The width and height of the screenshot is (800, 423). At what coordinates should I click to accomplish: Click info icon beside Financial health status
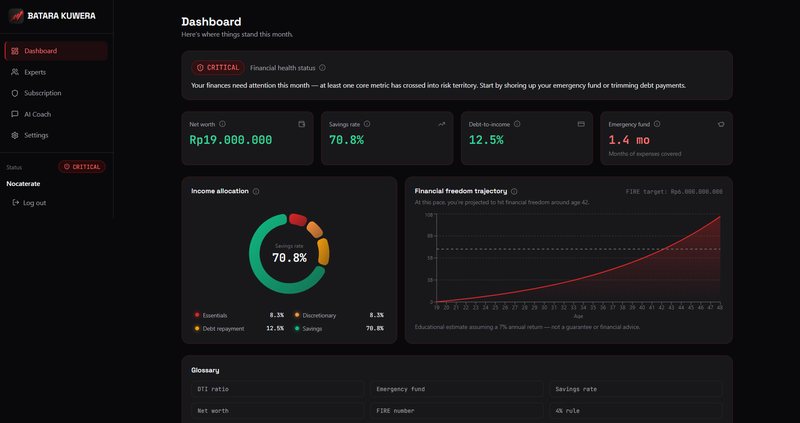coord(322,68)
